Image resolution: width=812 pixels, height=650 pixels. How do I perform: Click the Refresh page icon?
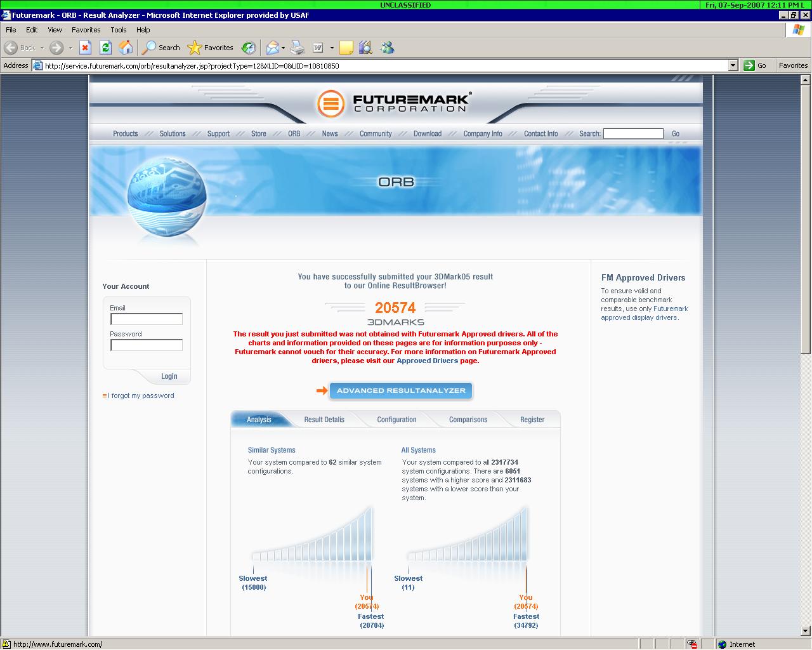tap(106, 48)
